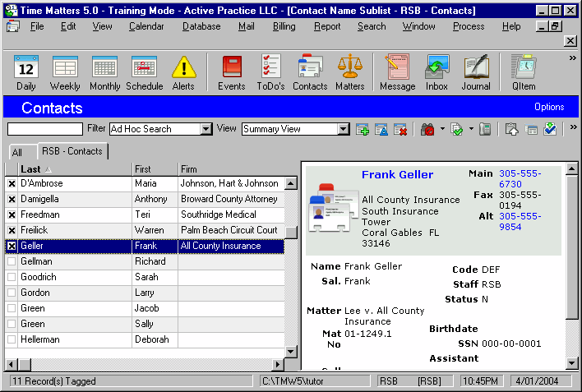Untag the Freilick record checkbox
Screen dimensions: 582x392
coord(12,231)
